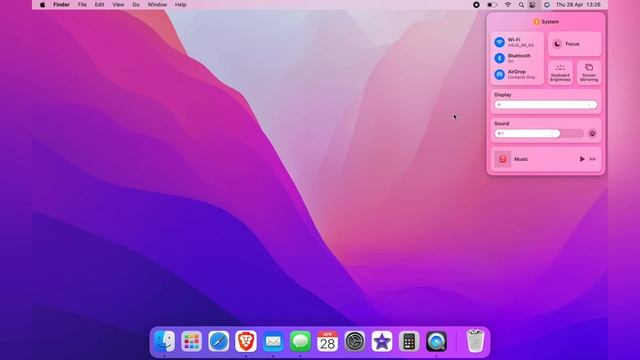Open the Finder menu
This screenshot has width=640, height=360.
pos(61,4)
